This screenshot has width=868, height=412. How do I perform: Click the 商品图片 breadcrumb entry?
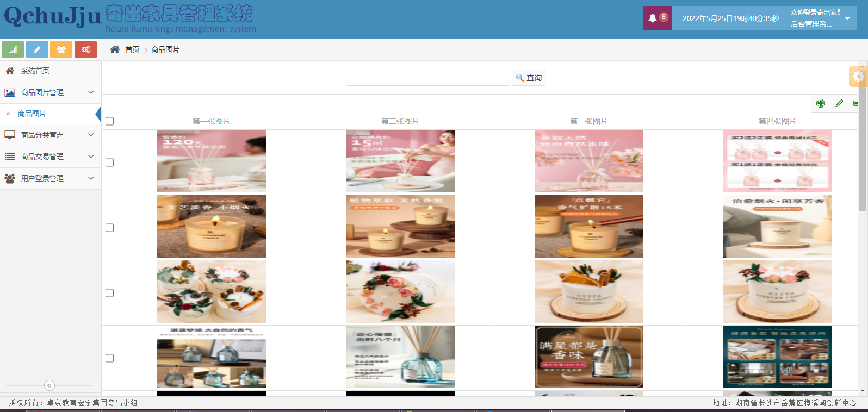point(165,49)
